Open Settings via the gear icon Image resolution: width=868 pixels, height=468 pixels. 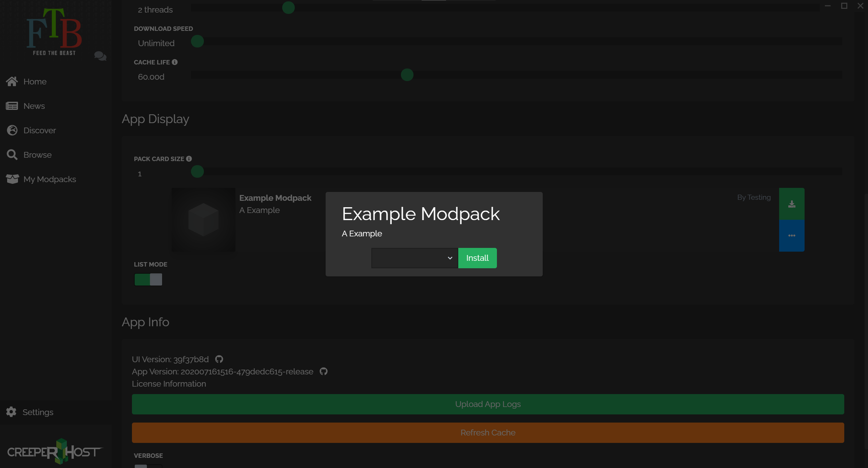coord(11,412)
